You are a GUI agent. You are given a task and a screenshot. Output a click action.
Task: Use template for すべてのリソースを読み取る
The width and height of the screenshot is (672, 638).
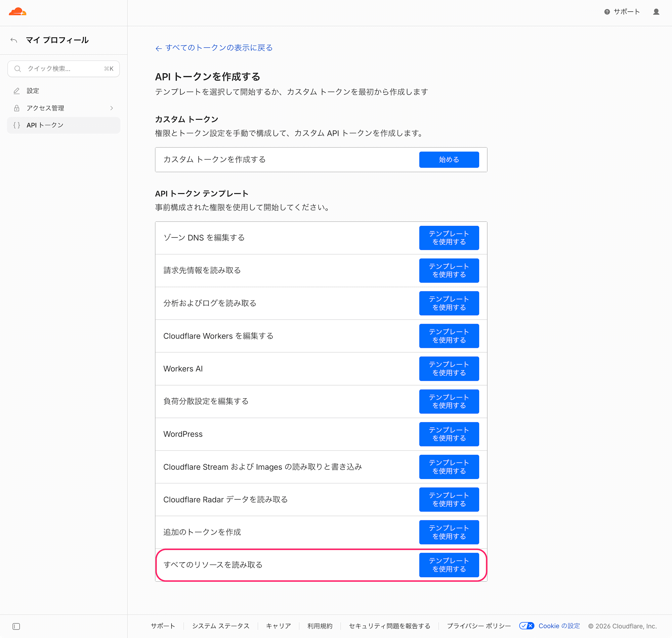point(449,565)
